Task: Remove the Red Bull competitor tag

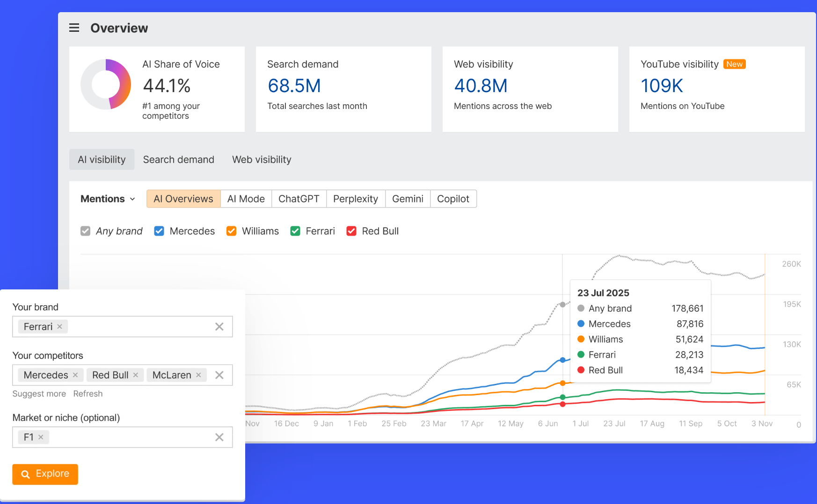Action: [135, 374]
